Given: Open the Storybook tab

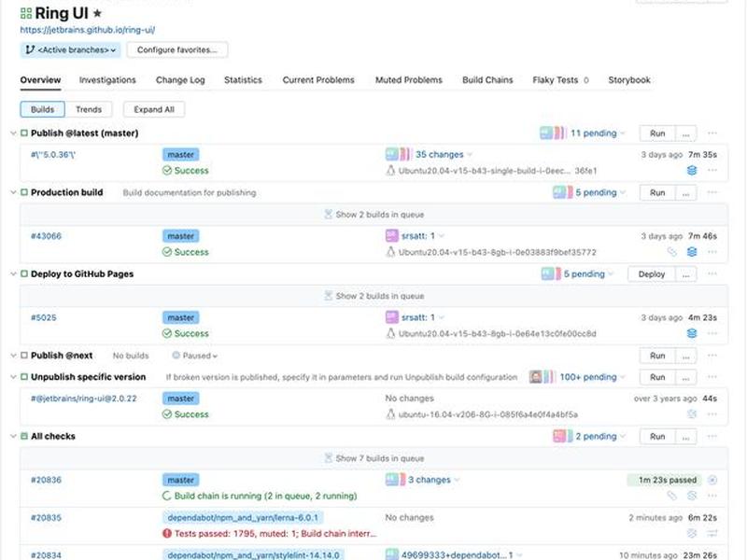Looking at the screenshot, I should pyautogui.click(x=629, y=80).
